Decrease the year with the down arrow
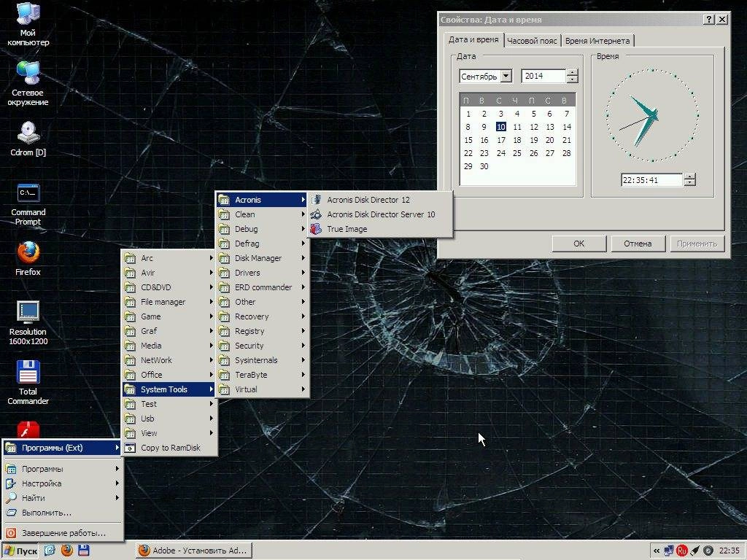This screenshot has width=747, height=560. click(573, 79)
